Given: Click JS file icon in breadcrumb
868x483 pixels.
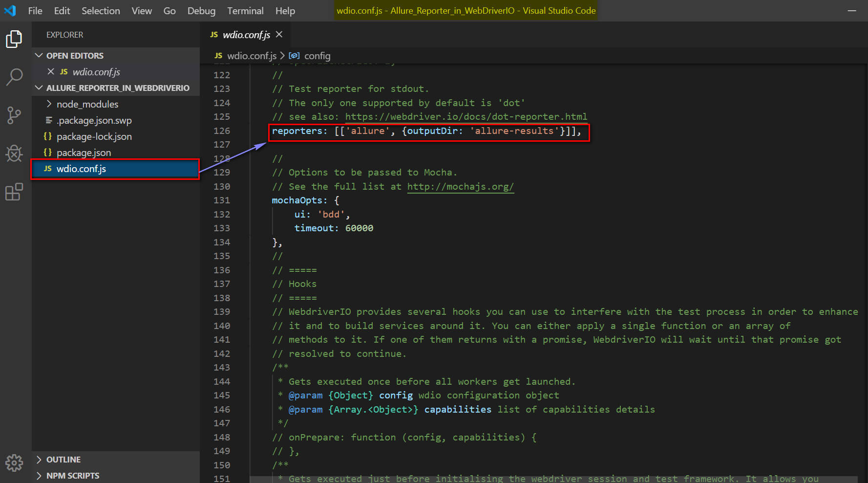Looking at the screenshot, I should pos(218,56).
